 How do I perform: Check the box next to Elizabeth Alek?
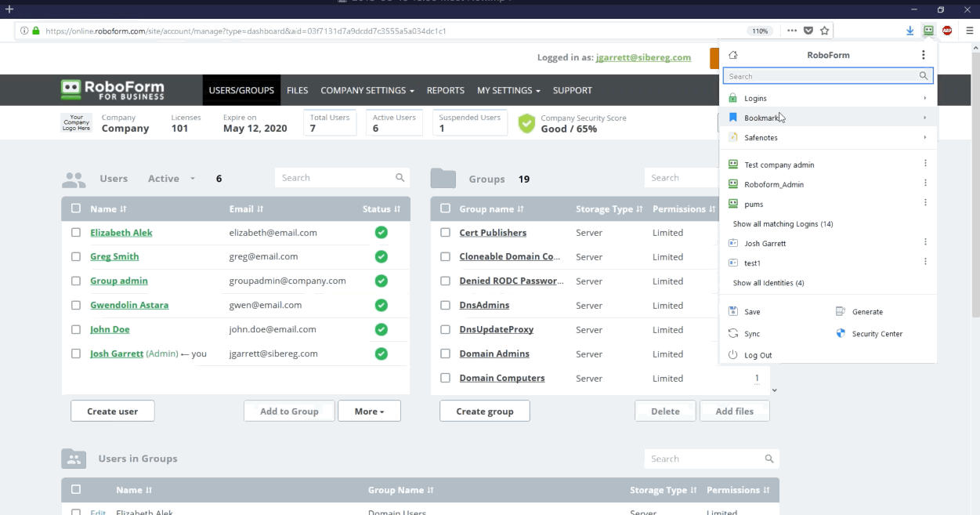76,233
